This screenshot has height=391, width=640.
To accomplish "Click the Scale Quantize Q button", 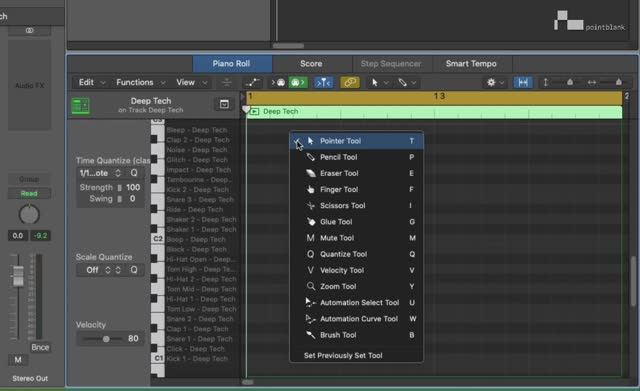I will pos(134,270).
